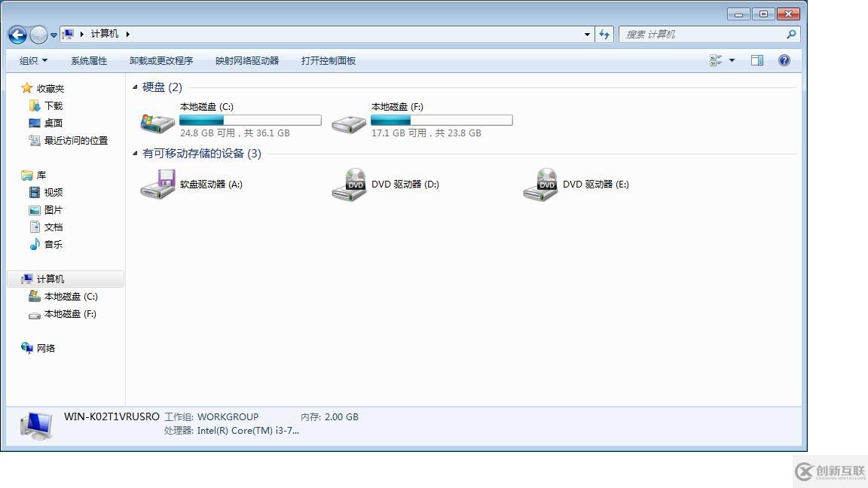
Task: Toggle the preview pane
Action: 757,60
